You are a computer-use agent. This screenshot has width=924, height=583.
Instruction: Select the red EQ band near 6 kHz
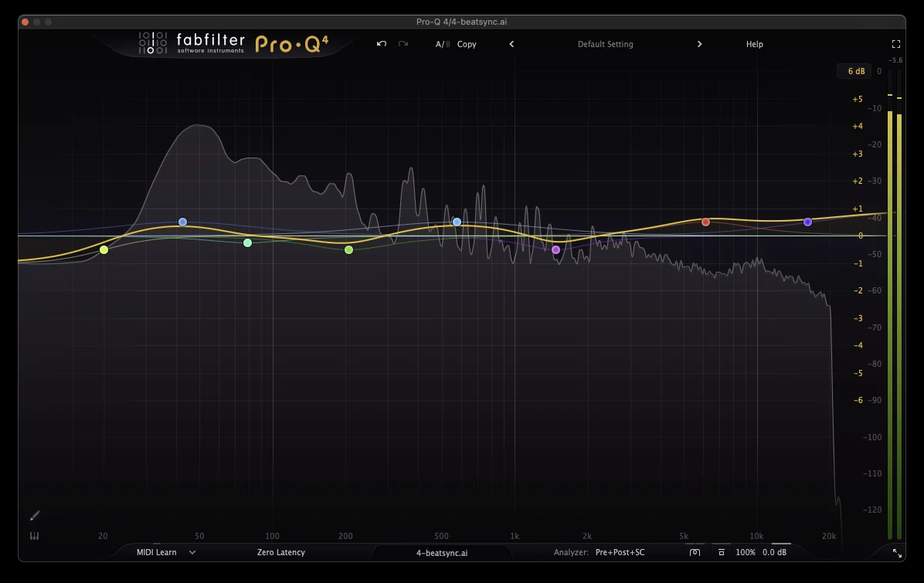tap(705, 222)
